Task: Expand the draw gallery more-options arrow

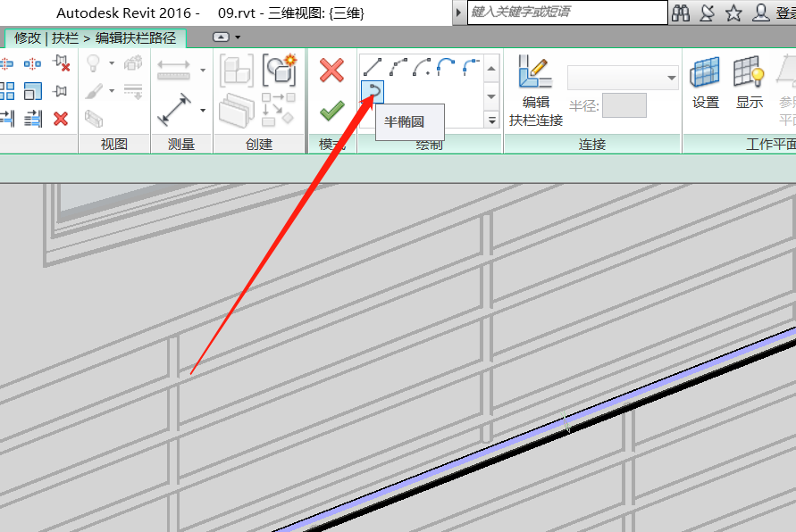Action: (491, 120)
